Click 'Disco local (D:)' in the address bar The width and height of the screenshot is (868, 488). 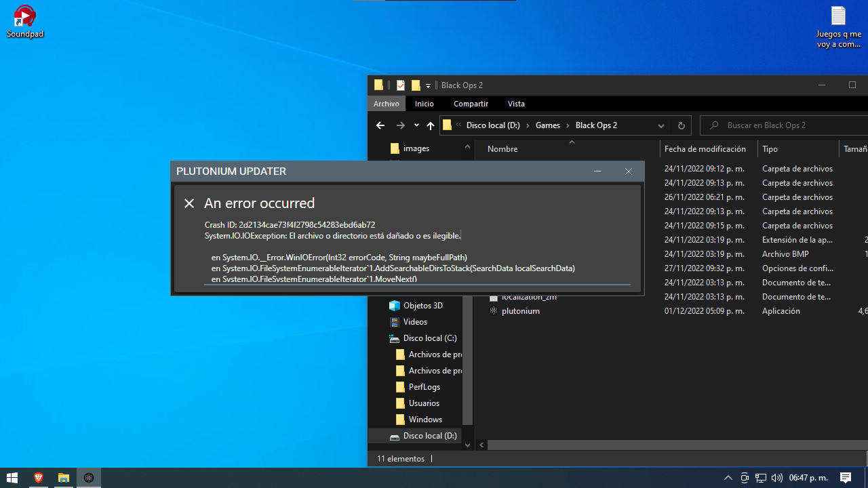[493, 125]
